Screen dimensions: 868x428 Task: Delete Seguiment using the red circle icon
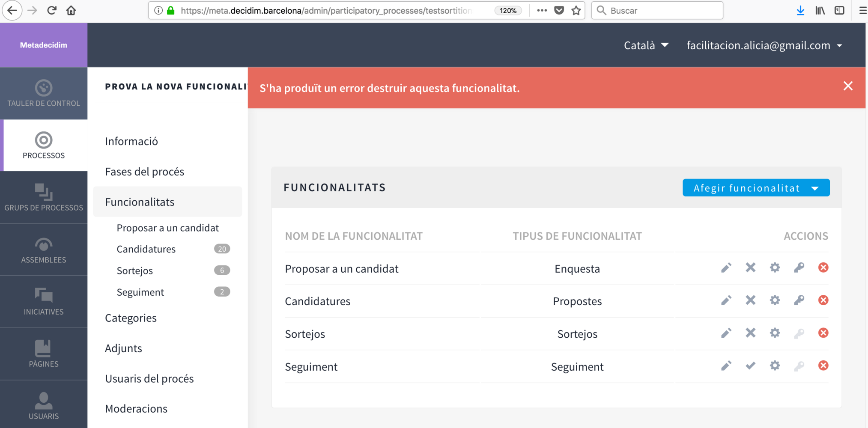coord(823,366)
